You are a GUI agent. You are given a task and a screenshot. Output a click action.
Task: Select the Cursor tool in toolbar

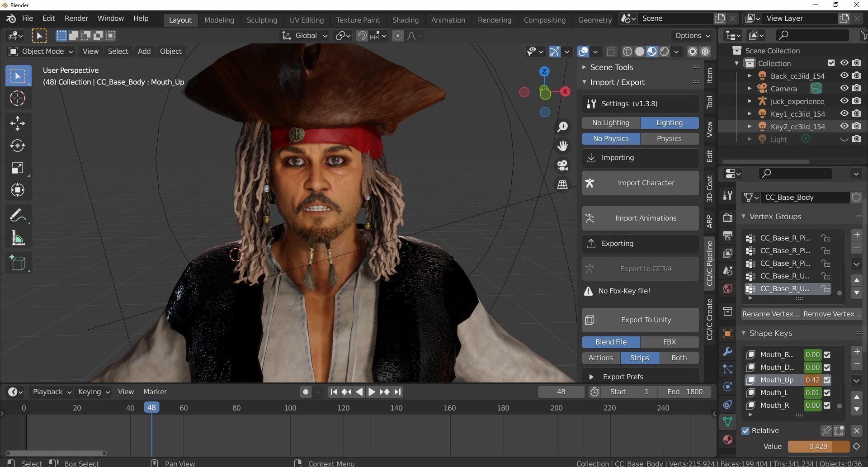pos(18,98)
